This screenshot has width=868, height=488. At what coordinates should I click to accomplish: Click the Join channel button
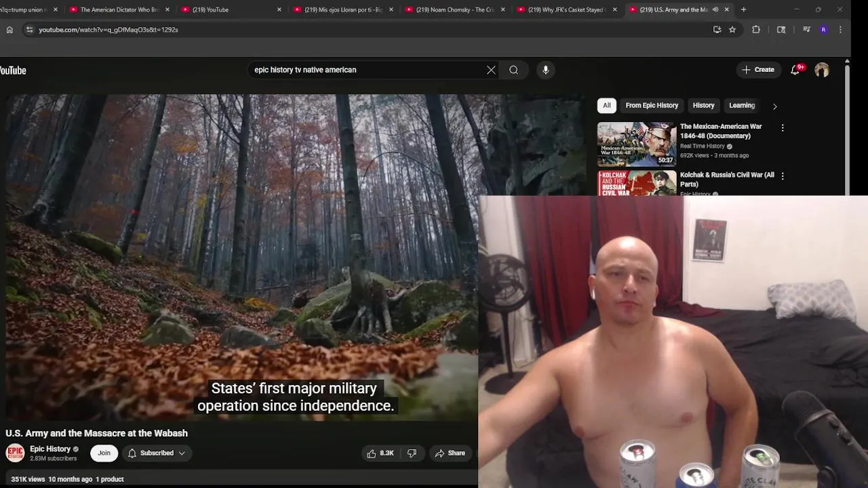pos(104,453)
